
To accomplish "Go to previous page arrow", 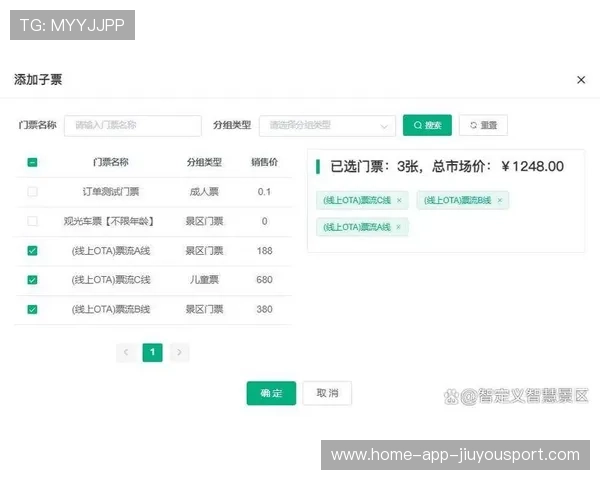I will [x=126, y=352].
